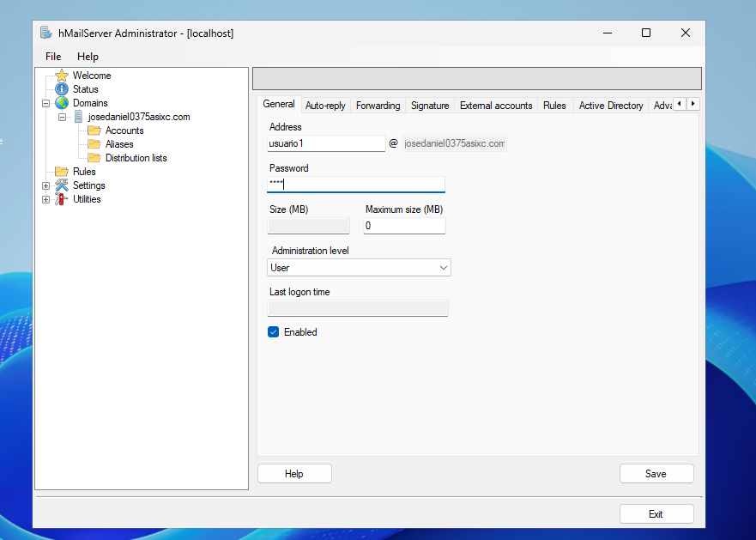
Task: Open the partially visible Advanced tab
Action: (662, 106)
